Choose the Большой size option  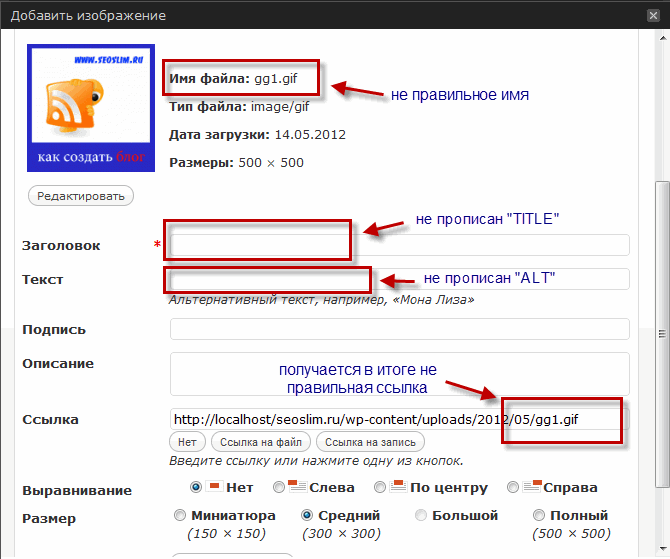pyautogui.click(x=421, y=515)
